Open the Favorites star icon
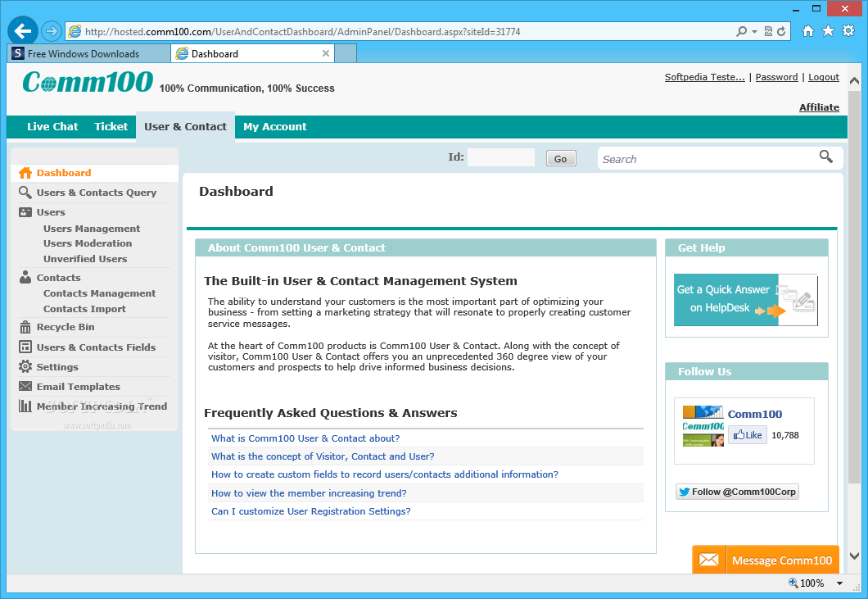 click(x=828, y=30)
